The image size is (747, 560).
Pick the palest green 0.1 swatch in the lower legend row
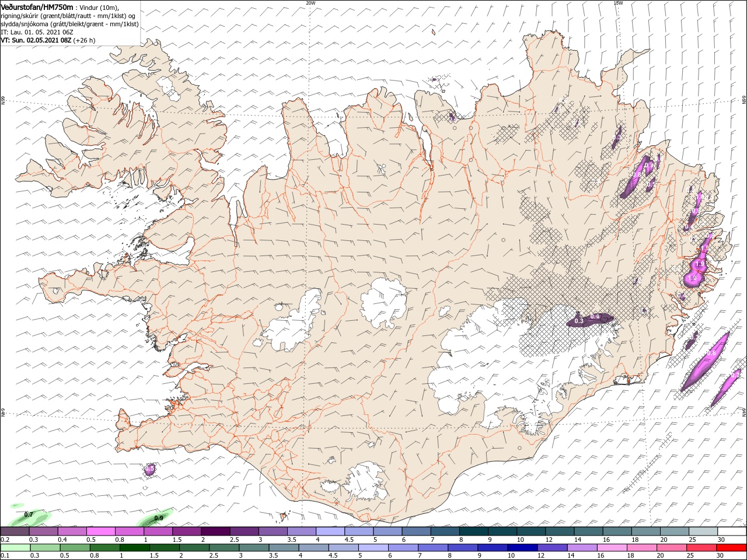[15, 548]
